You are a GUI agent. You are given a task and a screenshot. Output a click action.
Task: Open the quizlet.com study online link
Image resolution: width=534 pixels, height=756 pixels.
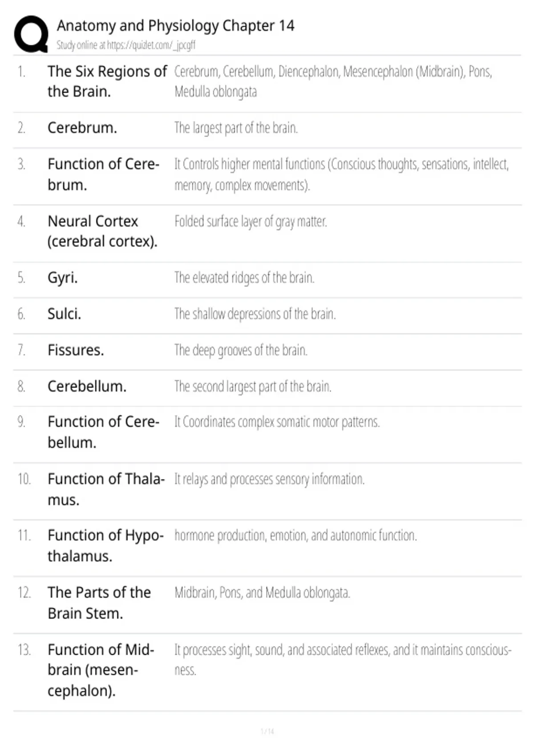126,45
